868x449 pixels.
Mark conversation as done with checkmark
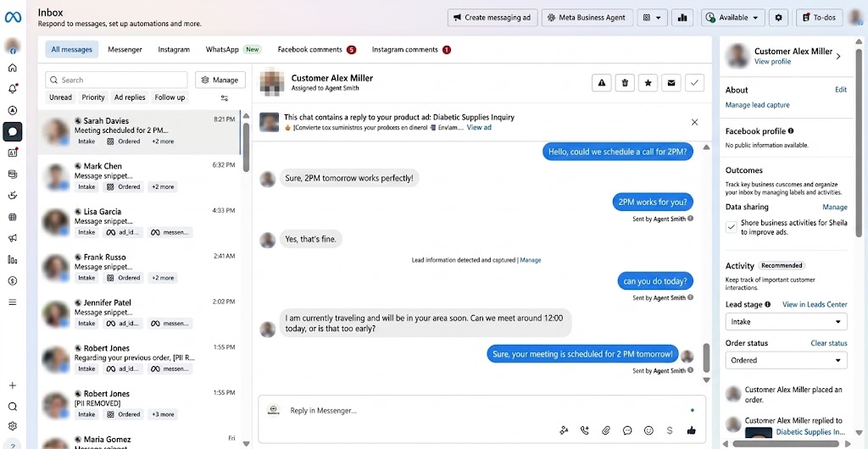[x=695, y=83]
